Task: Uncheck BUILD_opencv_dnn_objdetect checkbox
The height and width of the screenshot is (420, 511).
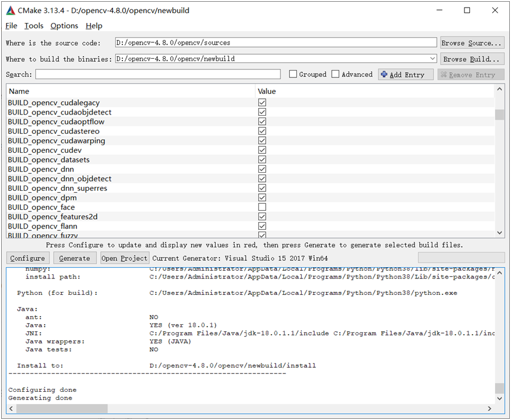Action: pos(262,179)
